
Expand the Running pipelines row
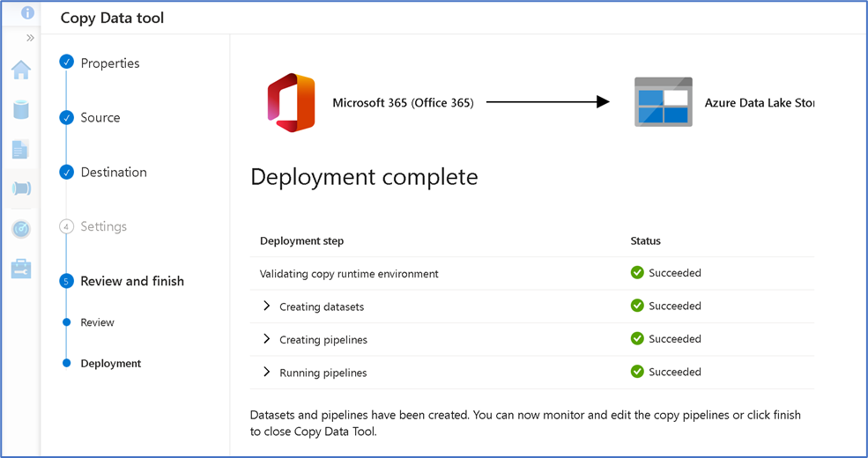point(266,373)
